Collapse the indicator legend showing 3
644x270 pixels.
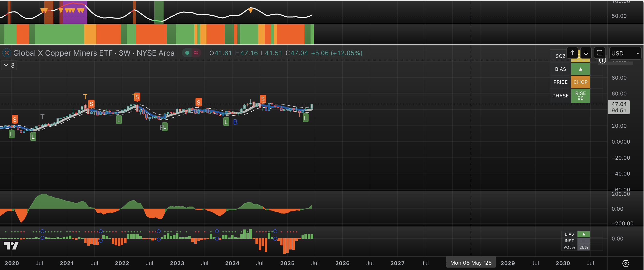tap(9, 65)
